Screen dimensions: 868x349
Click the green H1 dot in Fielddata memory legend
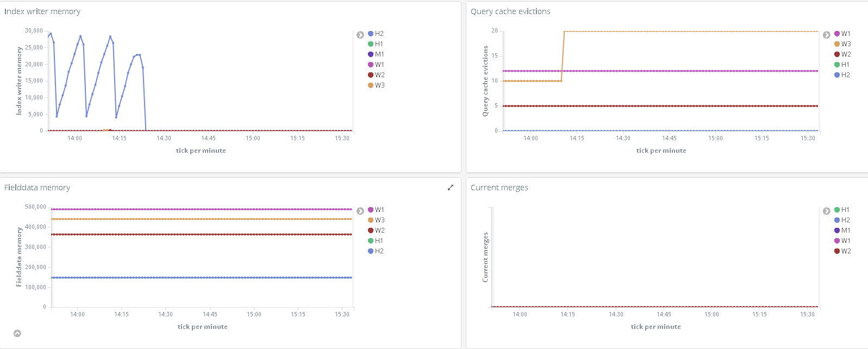371,241
